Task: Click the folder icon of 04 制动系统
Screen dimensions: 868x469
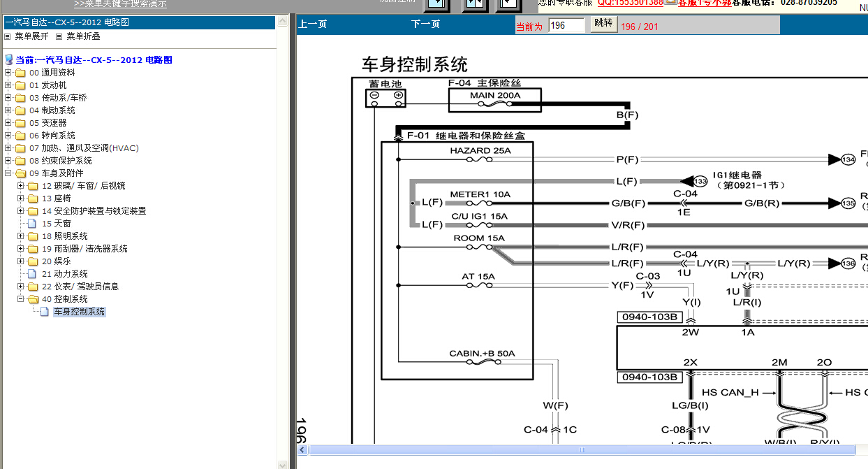Action: (20, 110)
